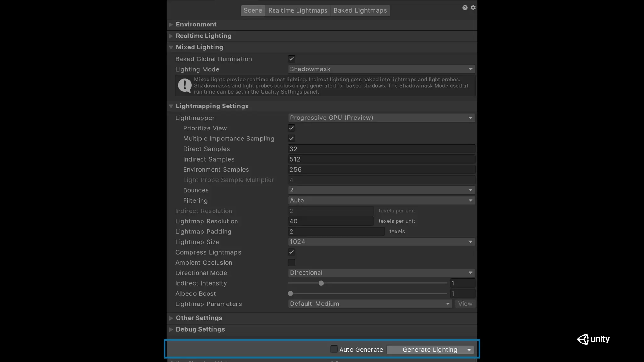Open the Lightmapper dropdown

[381, 118]
